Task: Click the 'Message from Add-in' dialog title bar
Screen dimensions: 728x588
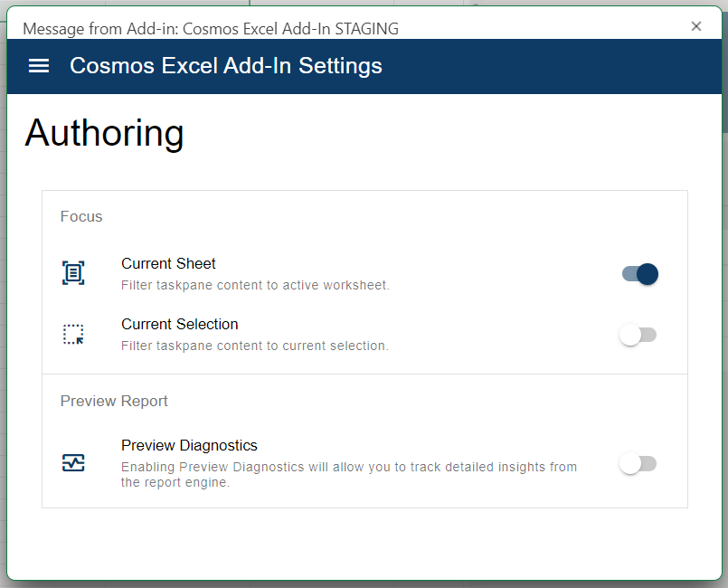Action: [x=211, y=29]
